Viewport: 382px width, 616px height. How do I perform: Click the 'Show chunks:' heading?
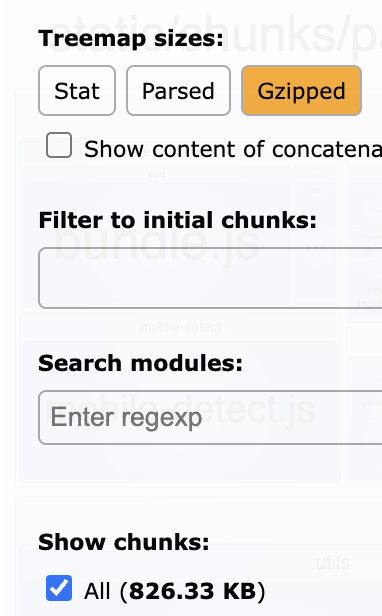pos(124,542)
